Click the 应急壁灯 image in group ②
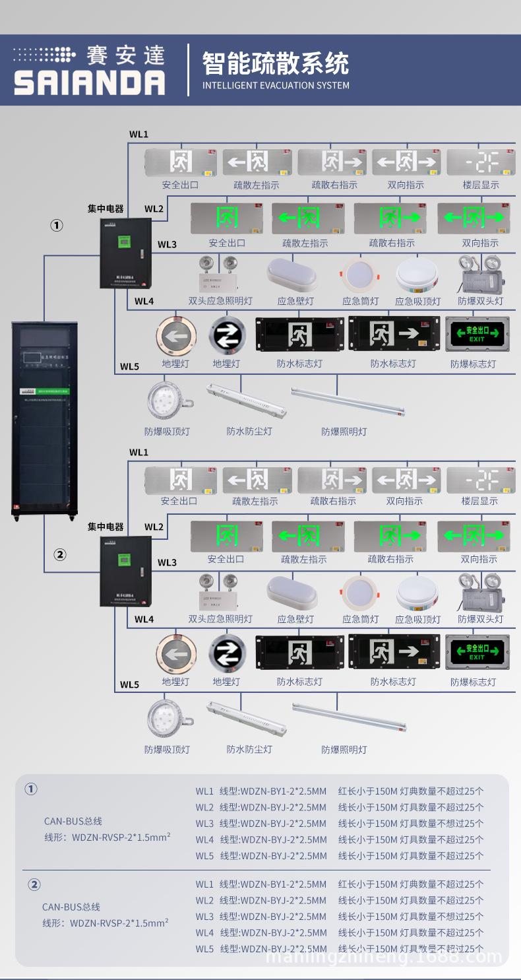The image size is (521, 980). click(292, 592)
